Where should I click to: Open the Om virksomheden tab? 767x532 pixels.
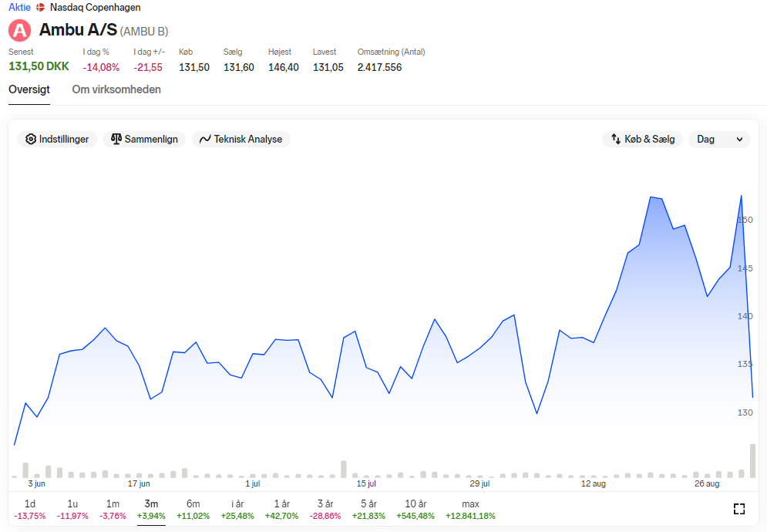tap(116, 89)
